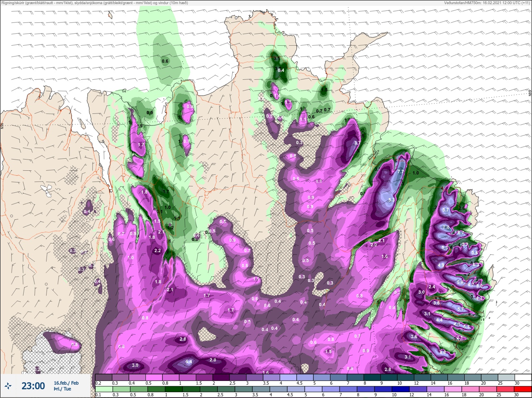Click the 3.7 value in the northeast purple band
The height and width of the screenshot is (398, 532).
click(357, 143)
